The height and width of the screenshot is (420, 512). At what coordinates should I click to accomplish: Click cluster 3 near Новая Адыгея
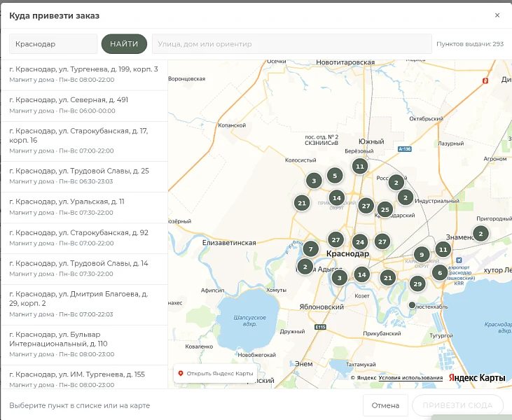[x=339, y=278]
